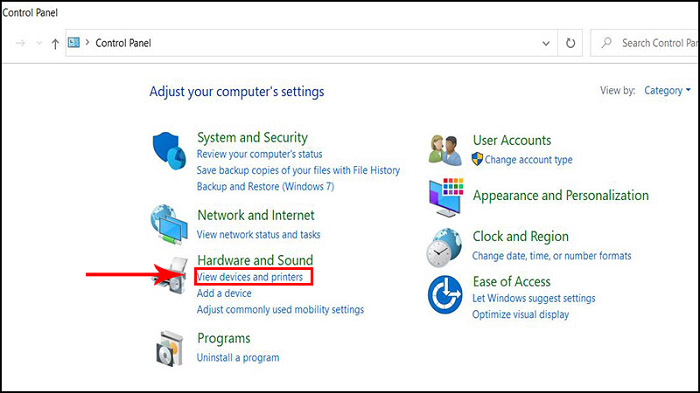Click Optimize visual display link

click(x=521, y=315)
